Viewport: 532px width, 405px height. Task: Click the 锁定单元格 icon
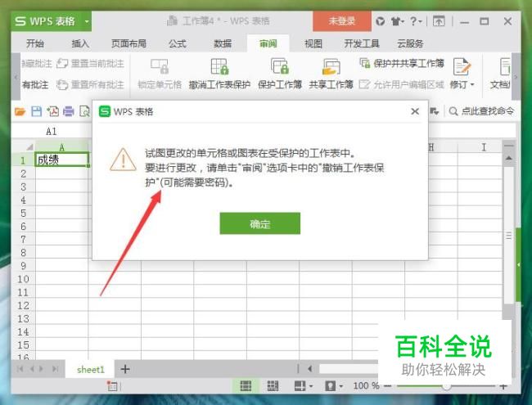pyautogui.click(x=160, y=66)
